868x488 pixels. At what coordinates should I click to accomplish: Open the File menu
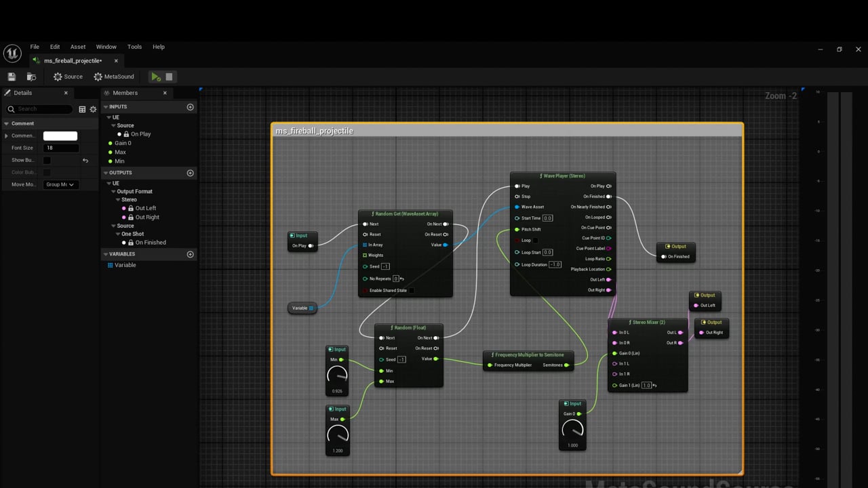(x=35, y=47)
